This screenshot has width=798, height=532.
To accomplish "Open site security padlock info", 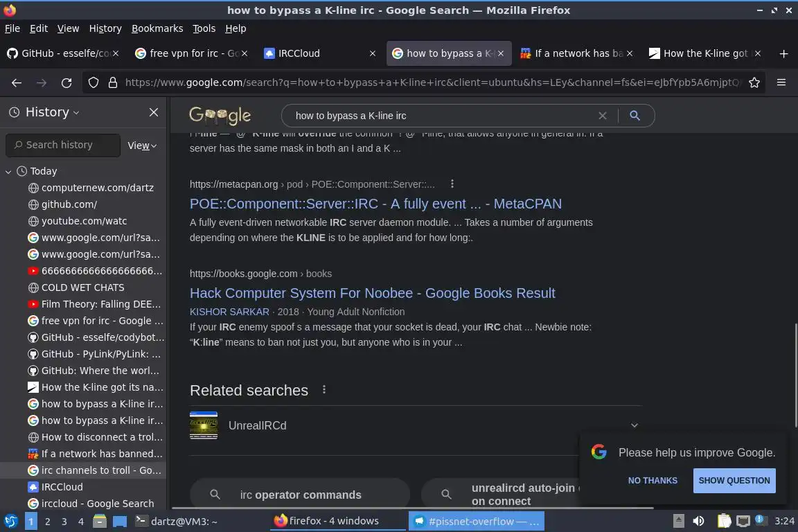I will tap(113, 82).
